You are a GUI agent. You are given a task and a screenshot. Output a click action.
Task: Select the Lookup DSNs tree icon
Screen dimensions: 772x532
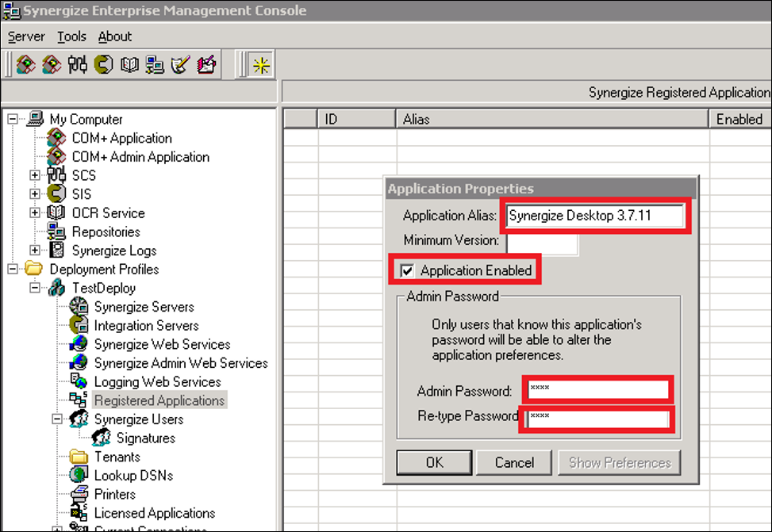(x=79, y=476)
